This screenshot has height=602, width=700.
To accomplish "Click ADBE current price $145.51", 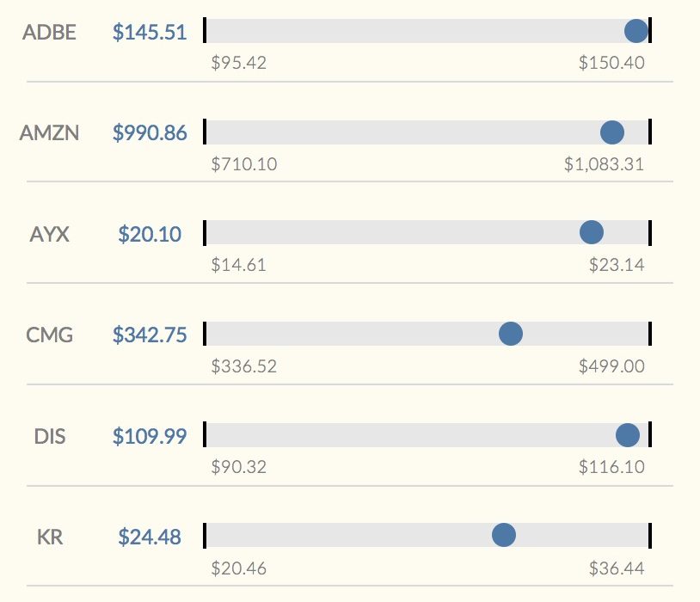I will coord(150,33).
